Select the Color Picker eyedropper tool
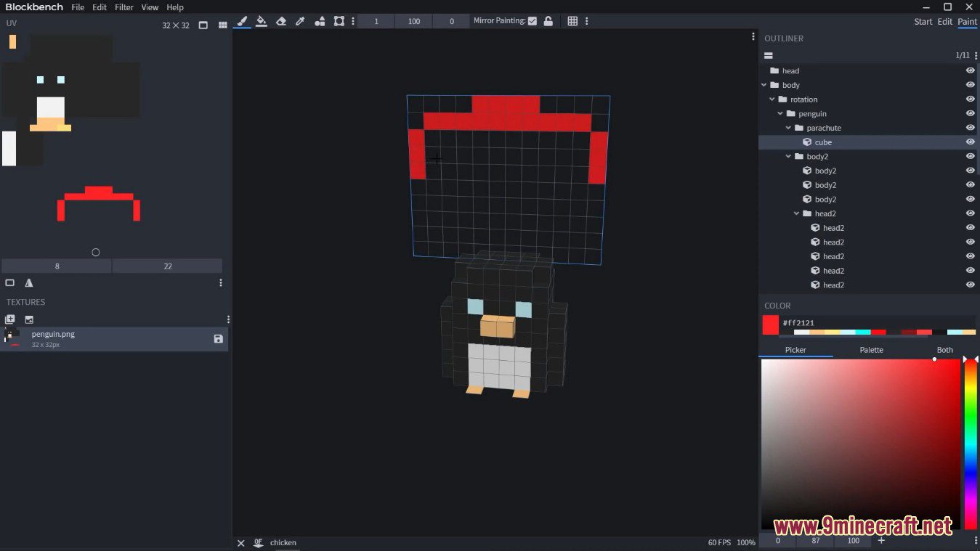The image size is (980, 551). [x=300, y=21]
